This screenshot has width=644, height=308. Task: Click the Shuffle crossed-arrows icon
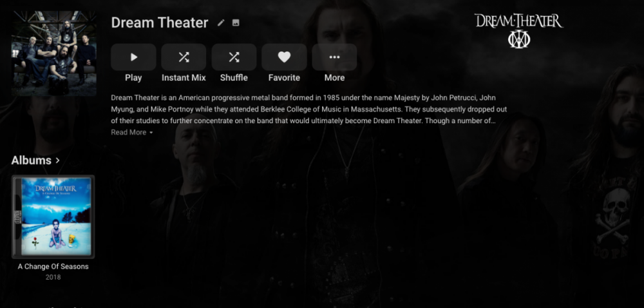[x=234, y=57]
